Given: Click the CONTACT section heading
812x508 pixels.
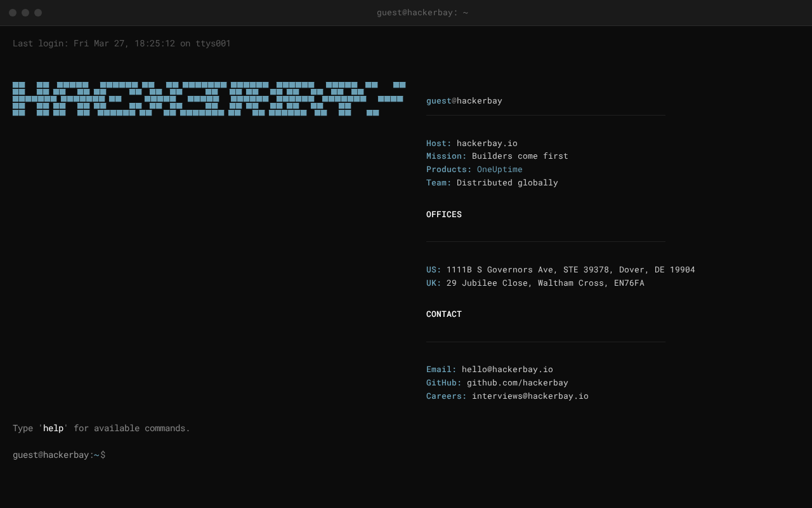Looking at the screenshot, I should click(444, 314).
